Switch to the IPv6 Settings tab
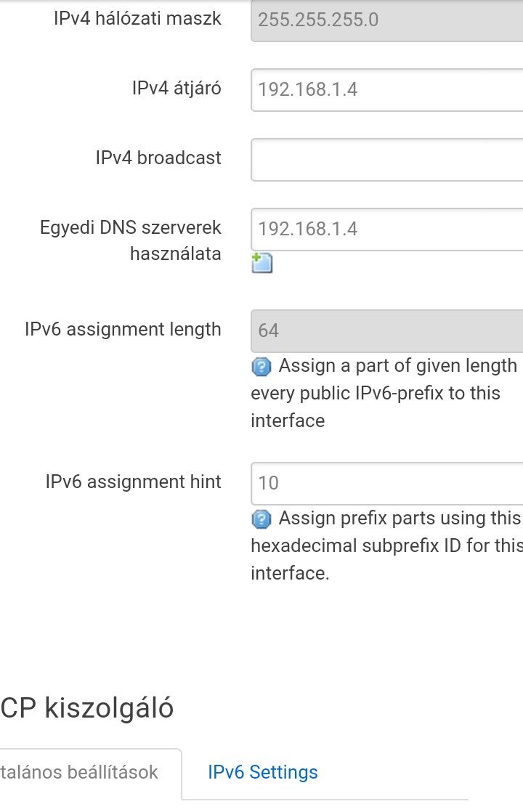This screenshot has height=812, width=523. pos(262,772)
